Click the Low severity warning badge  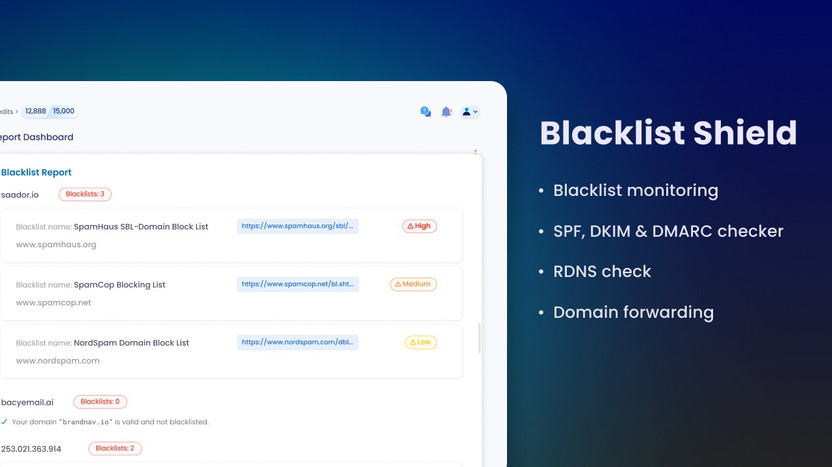tap(420, 342)
